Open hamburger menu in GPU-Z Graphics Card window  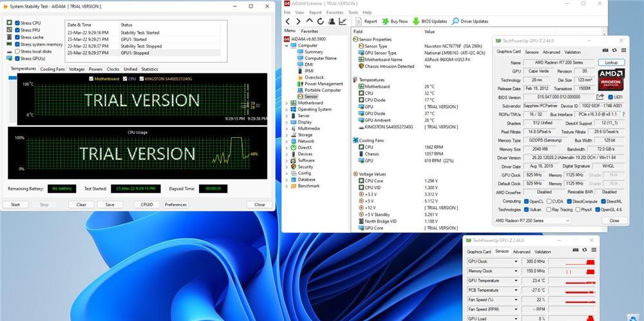coord(623,50)
